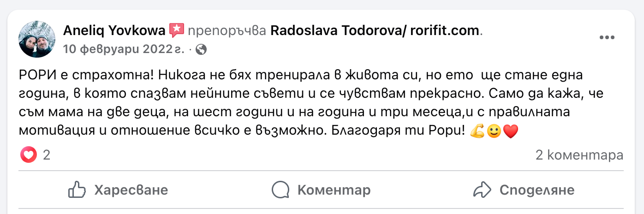Click the flexed bicep emoji

[x=477, y=131]
